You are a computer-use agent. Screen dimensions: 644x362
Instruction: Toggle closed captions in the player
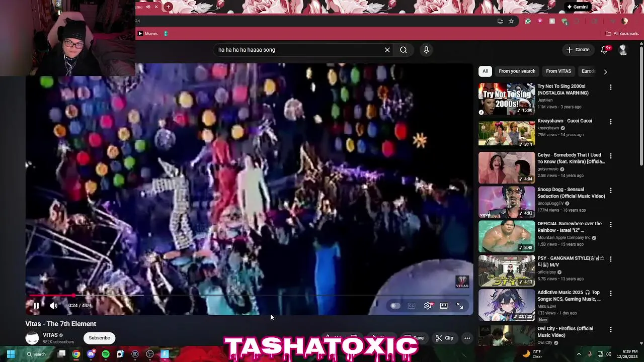pyautogui.click(x=412, y=306)
